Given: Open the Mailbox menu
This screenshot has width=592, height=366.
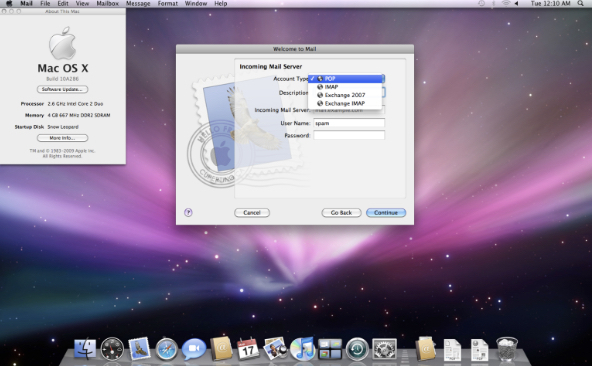Looking at the screenshot, I should point(108,3).
